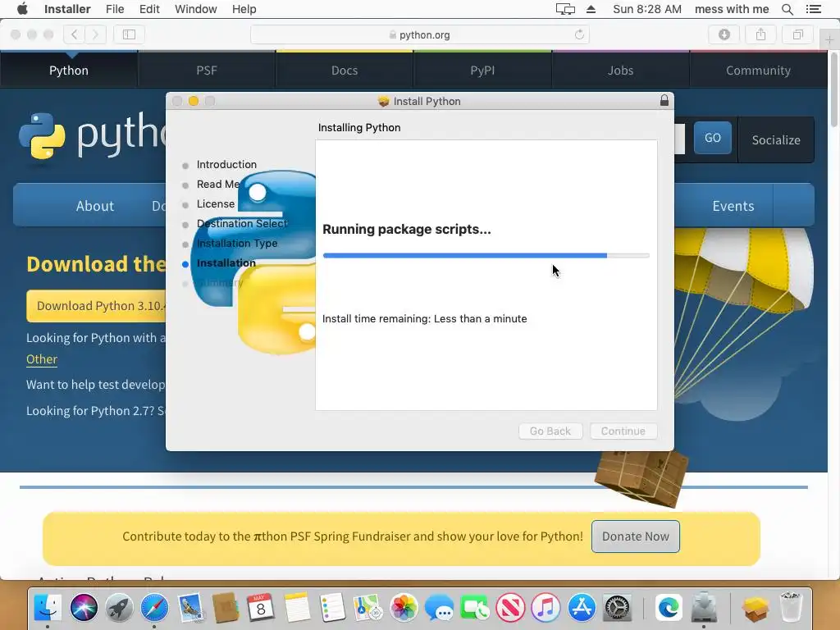The image size is (840, 630).
Task: Open Notes icon in dock
Action: pos(297,608)
